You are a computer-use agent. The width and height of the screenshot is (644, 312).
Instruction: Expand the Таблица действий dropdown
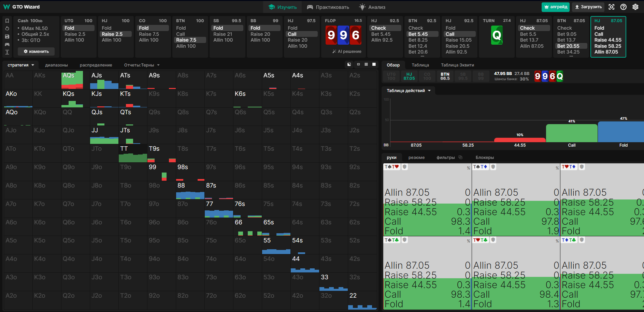pyautogui.click(x=409, y=91)
